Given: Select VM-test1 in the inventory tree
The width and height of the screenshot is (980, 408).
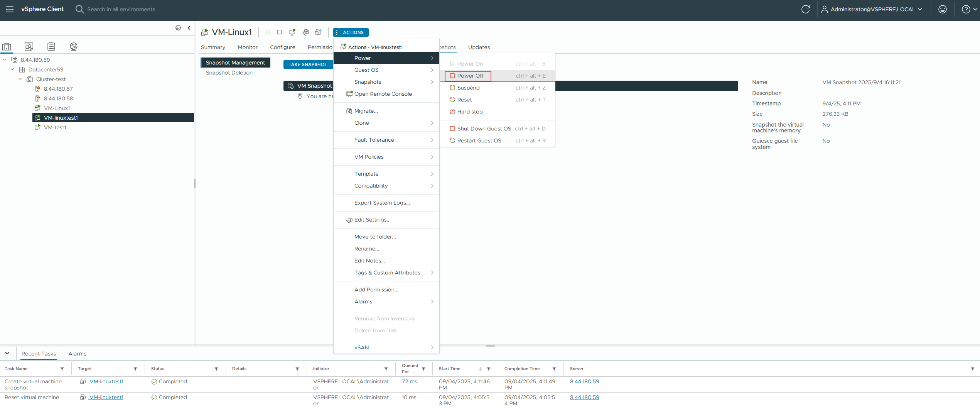Looking at the screenshot, I should (55, 127).
